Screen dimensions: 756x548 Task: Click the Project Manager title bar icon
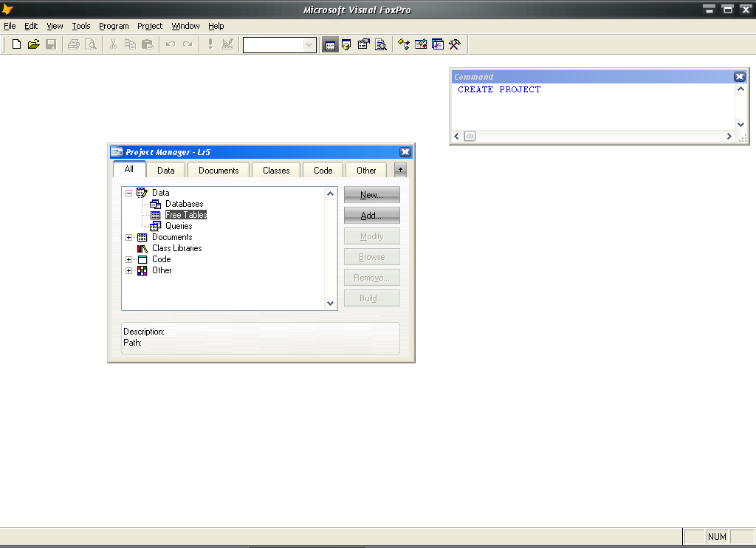[x=117, y=152]
